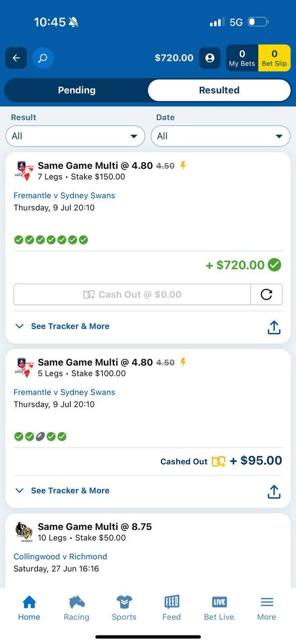Expand See Tracker & More under $720.00 bet

[62, 326]
